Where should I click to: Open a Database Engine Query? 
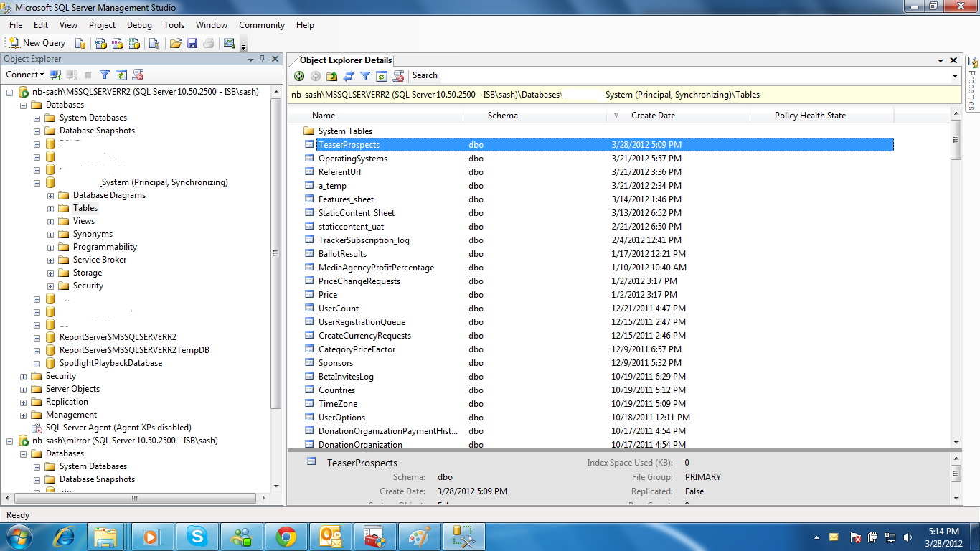[80, 43]
